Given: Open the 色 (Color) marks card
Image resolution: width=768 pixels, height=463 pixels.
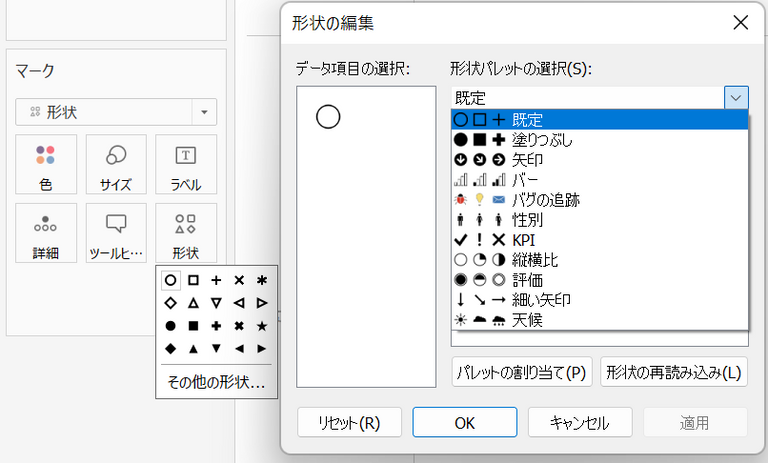Looking at the screenshot, I should tap(46, 164).
